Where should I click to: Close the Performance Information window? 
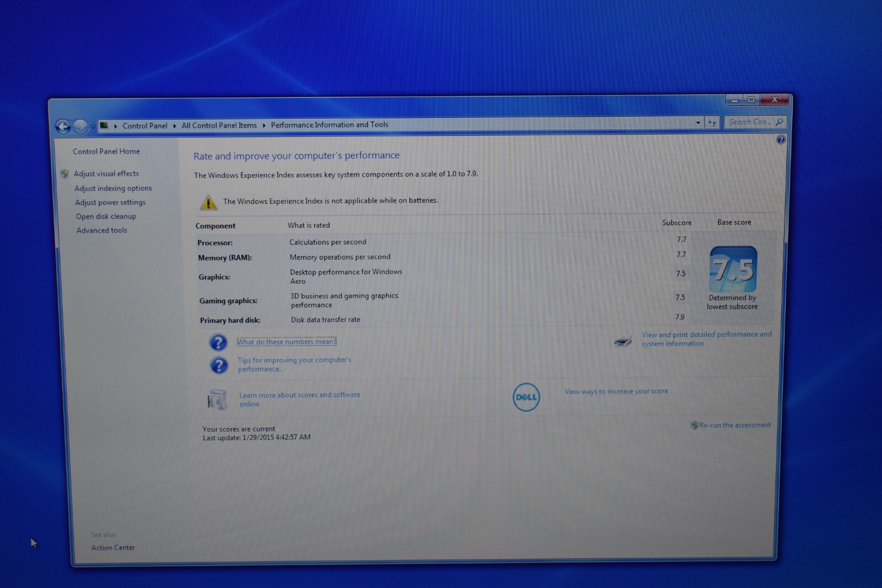(x=774, y=99)
